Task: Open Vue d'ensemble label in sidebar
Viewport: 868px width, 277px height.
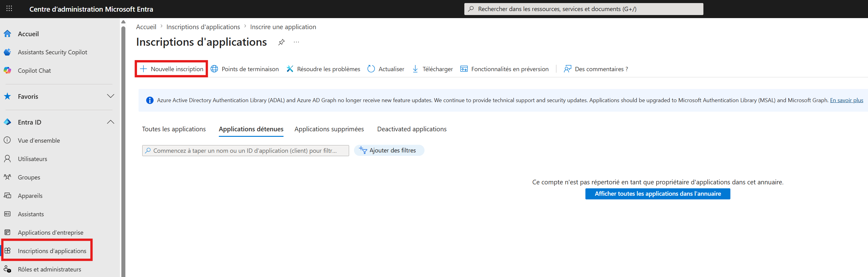Action: 39,140
